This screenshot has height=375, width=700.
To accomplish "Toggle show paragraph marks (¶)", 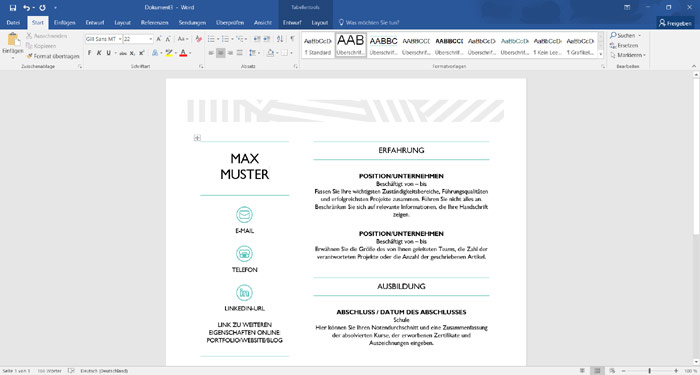I will pos(292,39).
